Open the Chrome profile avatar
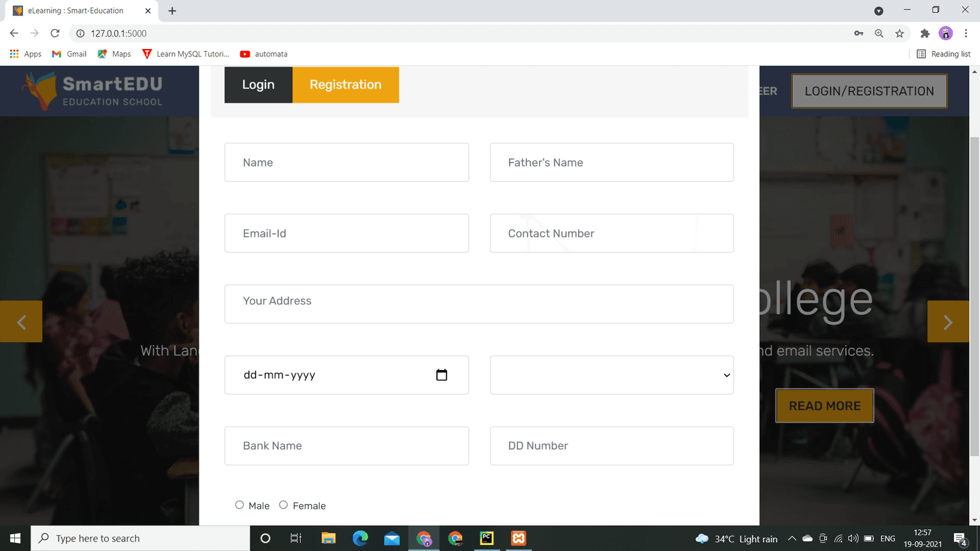 click(x=945, y=33)
